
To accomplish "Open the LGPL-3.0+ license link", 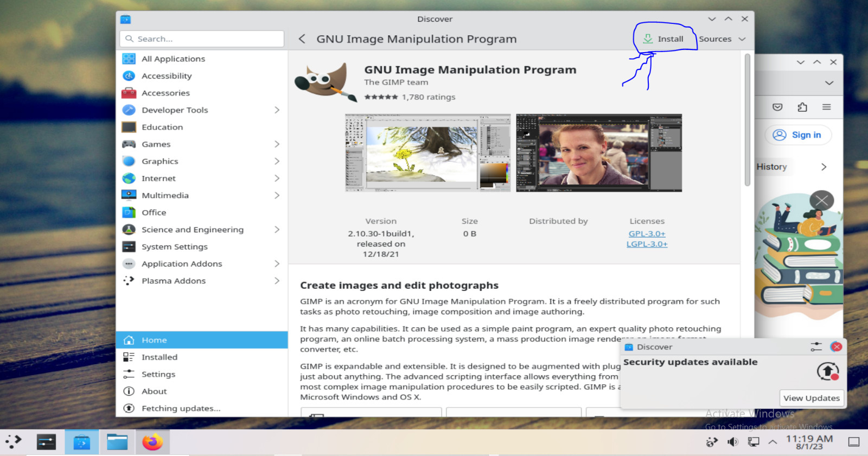I will tap(647, 244).
